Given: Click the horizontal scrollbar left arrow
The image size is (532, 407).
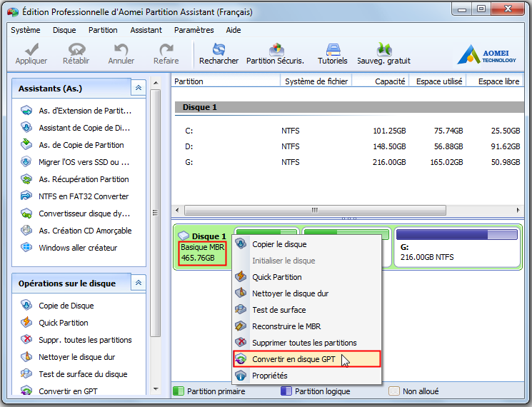Looking at the screenshot, I should 177,210.
